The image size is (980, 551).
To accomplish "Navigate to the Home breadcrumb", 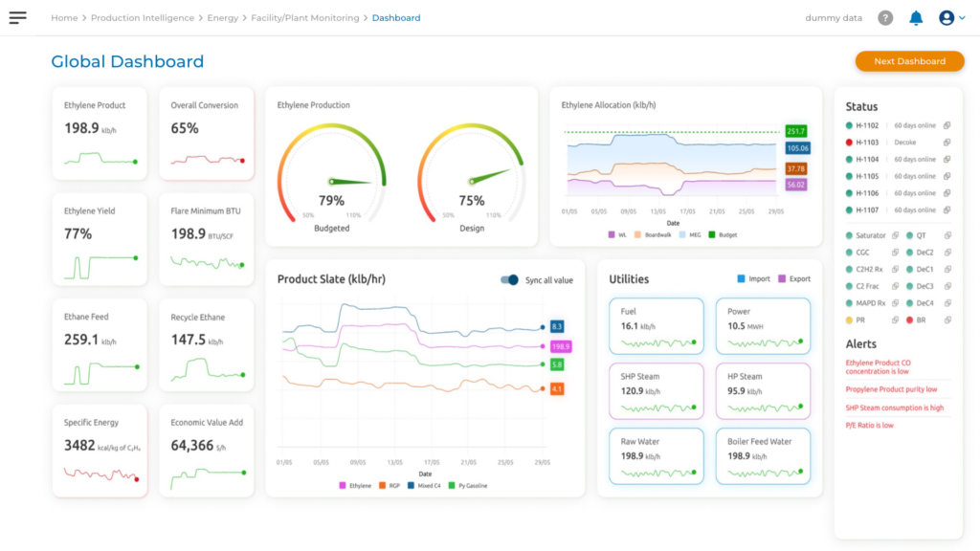I will pyautogui.click(x=64, y=18).
